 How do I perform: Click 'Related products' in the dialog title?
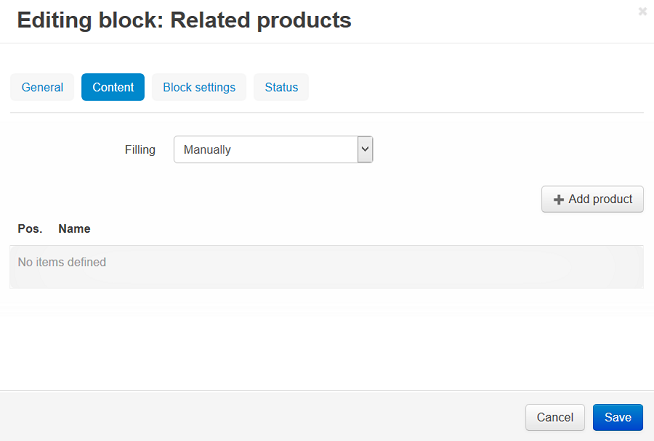[261, 20]
